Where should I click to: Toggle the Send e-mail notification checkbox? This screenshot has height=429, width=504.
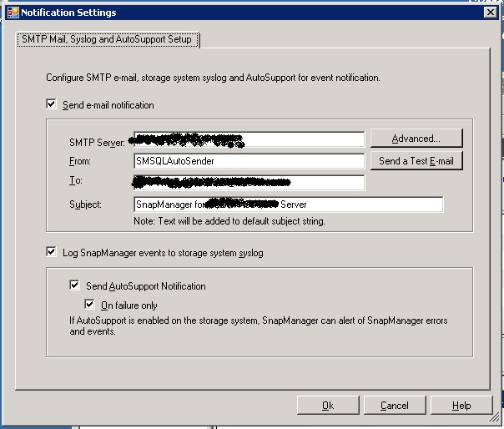[x=52, y=104]
